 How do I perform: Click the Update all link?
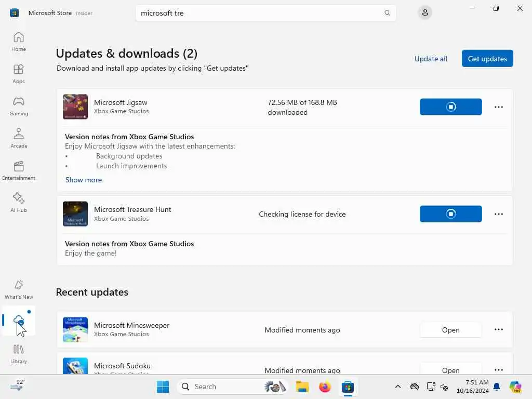click(x=431, y=59)
